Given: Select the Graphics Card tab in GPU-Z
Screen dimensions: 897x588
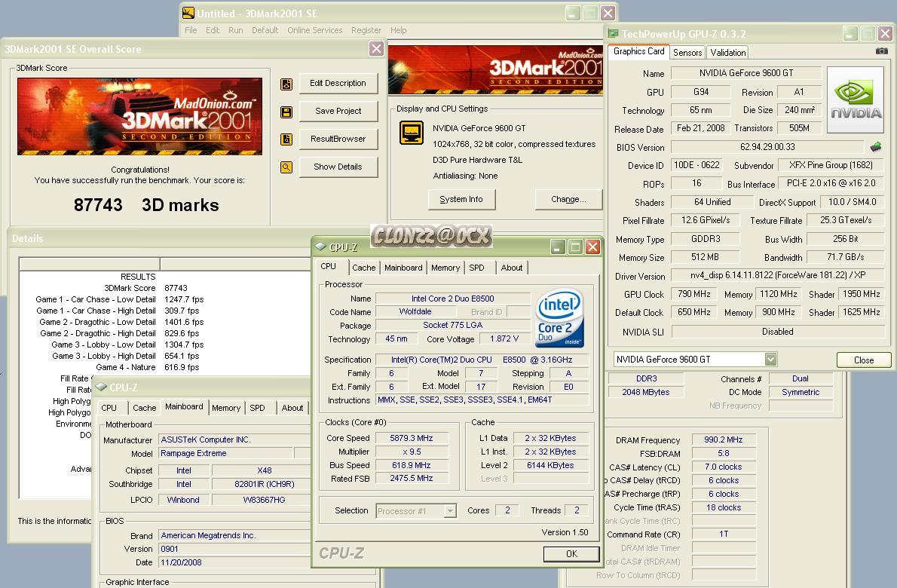Looking at the screenshot, I should (x=639, y=51).
